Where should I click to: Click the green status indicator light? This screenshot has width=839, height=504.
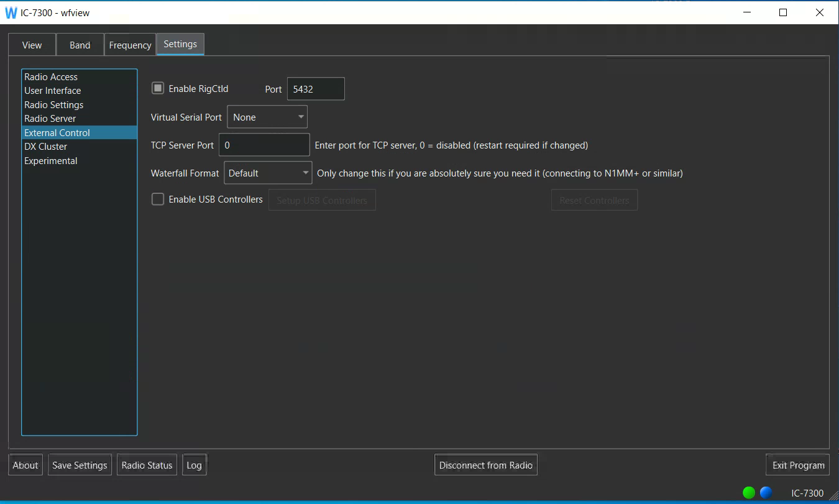coord(748,493)
